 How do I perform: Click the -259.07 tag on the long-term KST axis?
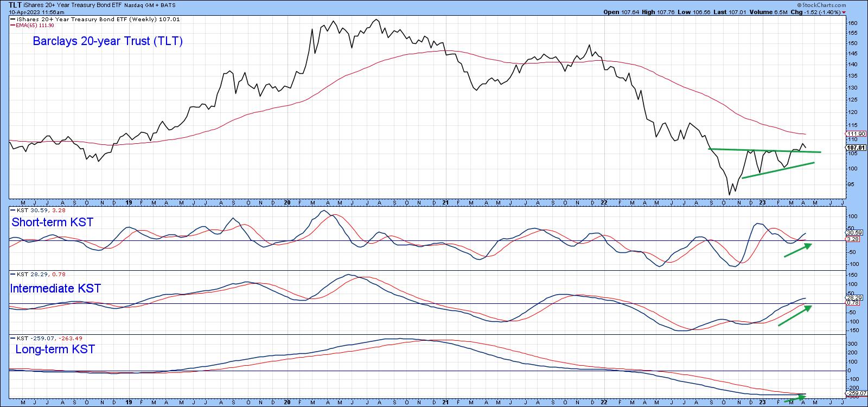tap(856, 393)
